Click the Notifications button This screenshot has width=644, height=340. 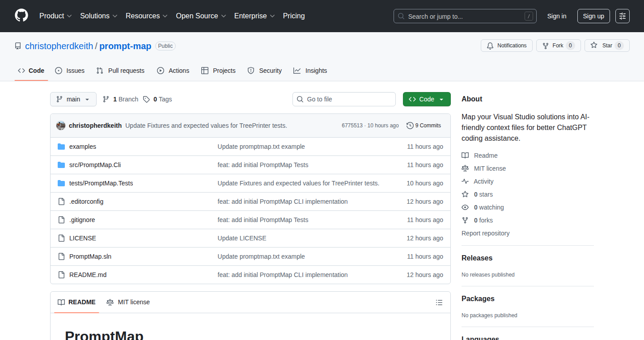click(x=507, y=46)
